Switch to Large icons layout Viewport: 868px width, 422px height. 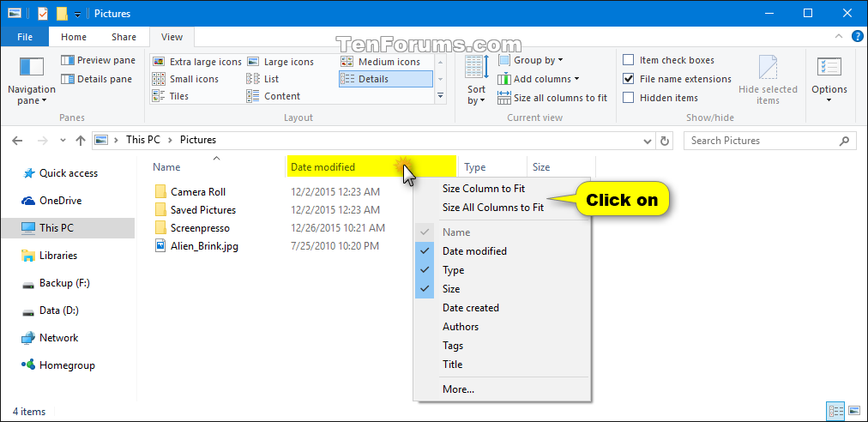(280, 62)
